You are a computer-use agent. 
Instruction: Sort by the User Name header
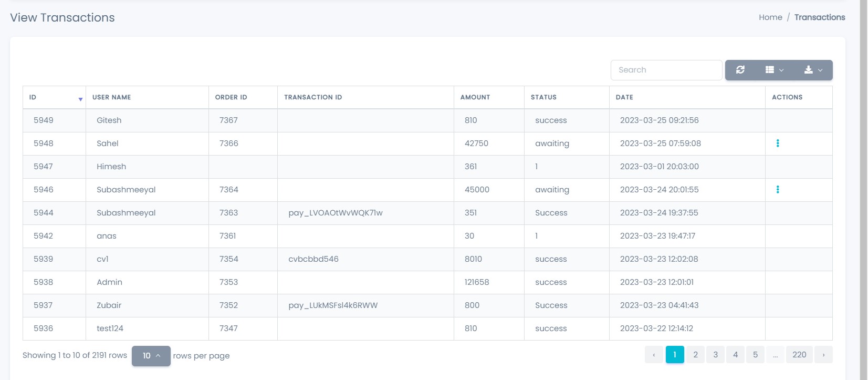click(112, 97)
